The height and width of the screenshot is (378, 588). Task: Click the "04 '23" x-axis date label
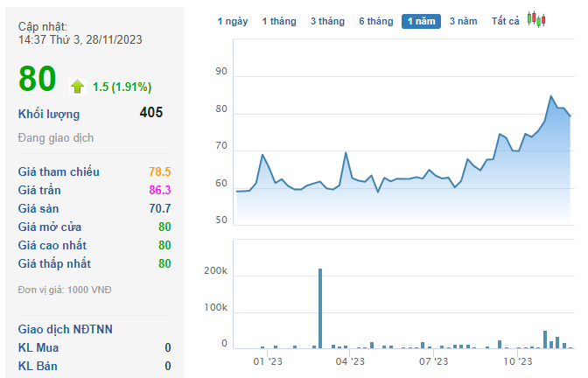pos(349,360)
